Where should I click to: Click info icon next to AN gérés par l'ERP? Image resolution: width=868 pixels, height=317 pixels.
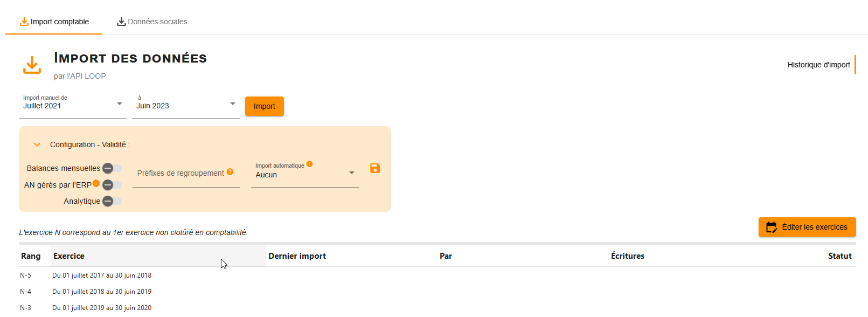click(x=96, y=183)
